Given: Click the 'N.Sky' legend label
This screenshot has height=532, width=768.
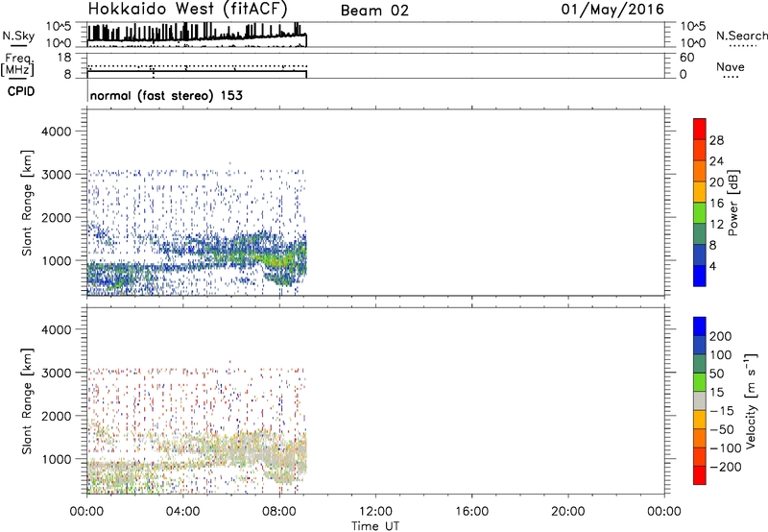Looking at the screenshot, I should click(18, 36).
